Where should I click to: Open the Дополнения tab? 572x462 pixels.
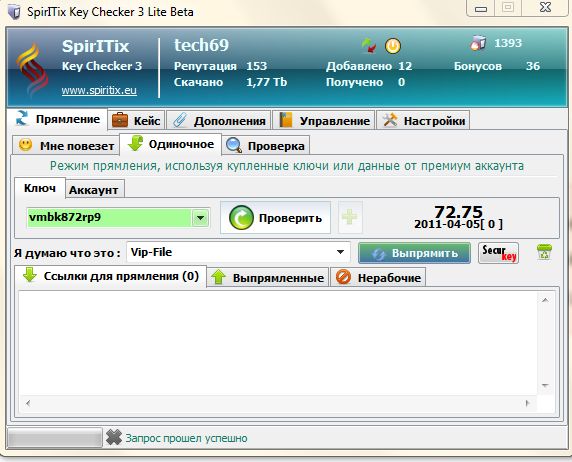pos(219,120)
